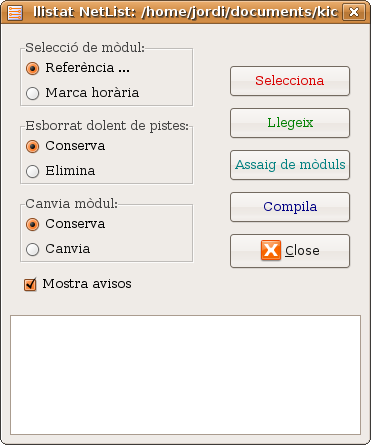Click the Canvia mòdul group label
This screenshot has height=445, width=371.
pos(71,204)
